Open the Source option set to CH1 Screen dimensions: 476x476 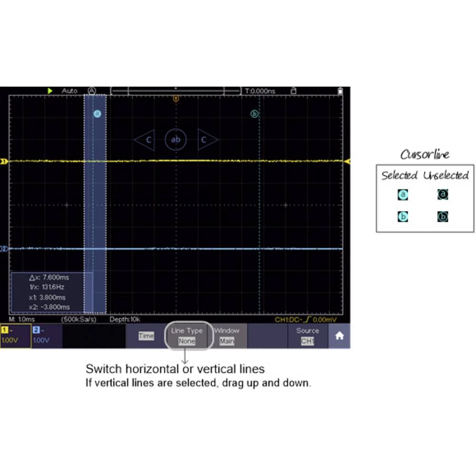click(x=307, y=336)
